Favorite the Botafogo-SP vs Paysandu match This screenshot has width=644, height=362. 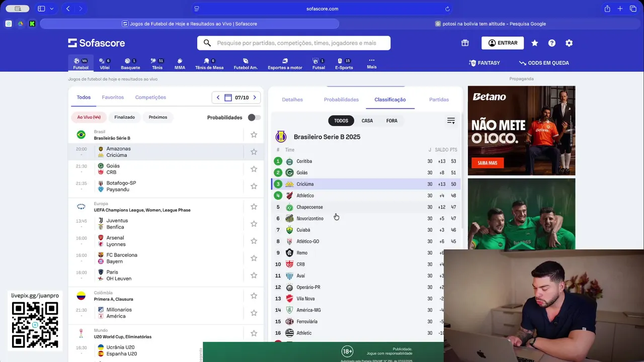[254, 186]
